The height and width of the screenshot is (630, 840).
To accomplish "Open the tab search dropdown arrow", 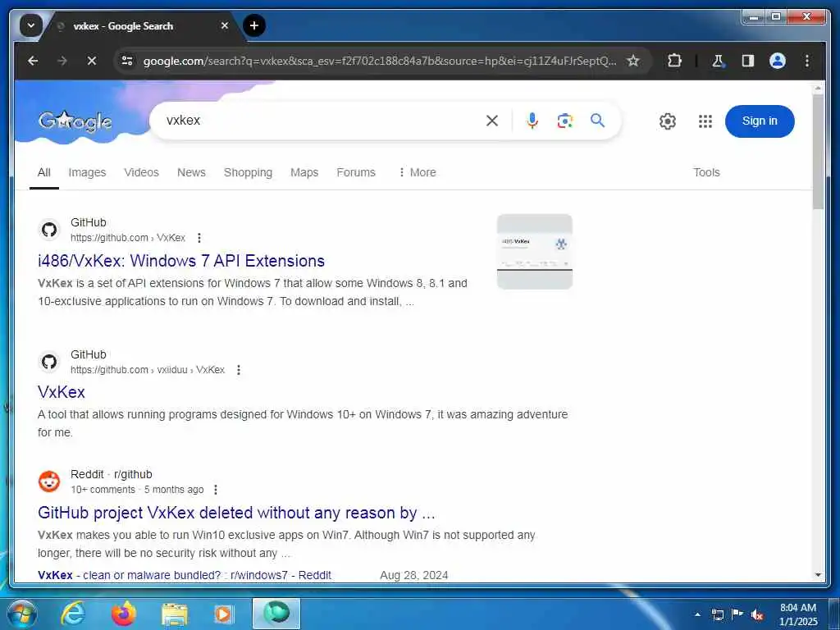I will [31, 25].
